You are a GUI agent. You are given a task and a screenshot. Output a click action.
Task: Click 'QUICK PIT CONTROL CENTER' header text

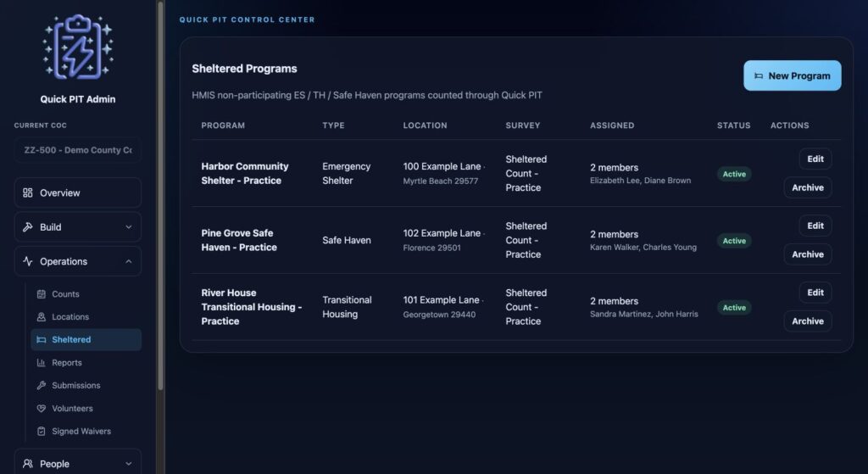(247, 20)
